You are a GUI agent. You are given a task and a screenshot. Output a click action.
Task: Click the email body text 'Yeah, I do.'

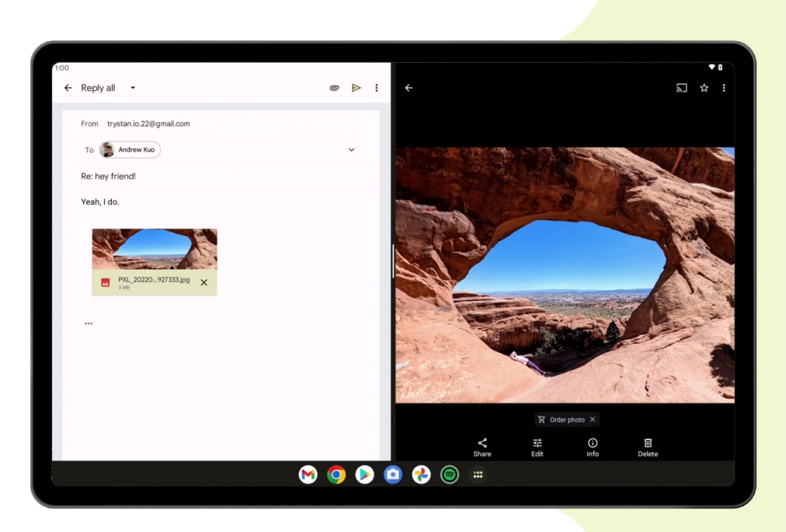click(100, 202)
